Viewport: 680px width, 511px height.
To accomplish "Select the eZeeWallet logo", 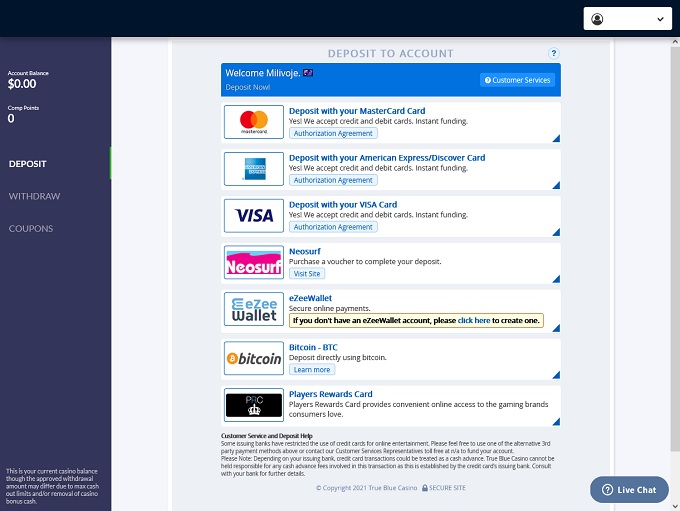I will point(254,309).
